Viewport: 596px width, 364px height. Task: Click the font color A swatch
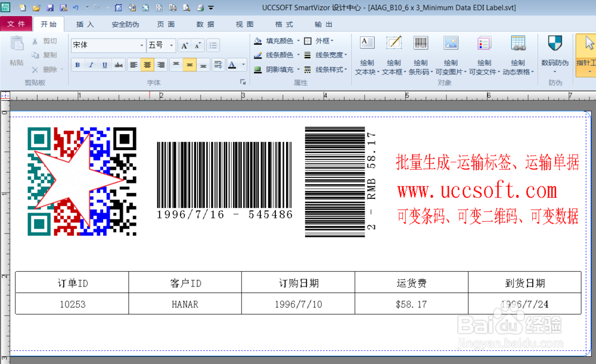pyautogui.click(x=232, y=65)
